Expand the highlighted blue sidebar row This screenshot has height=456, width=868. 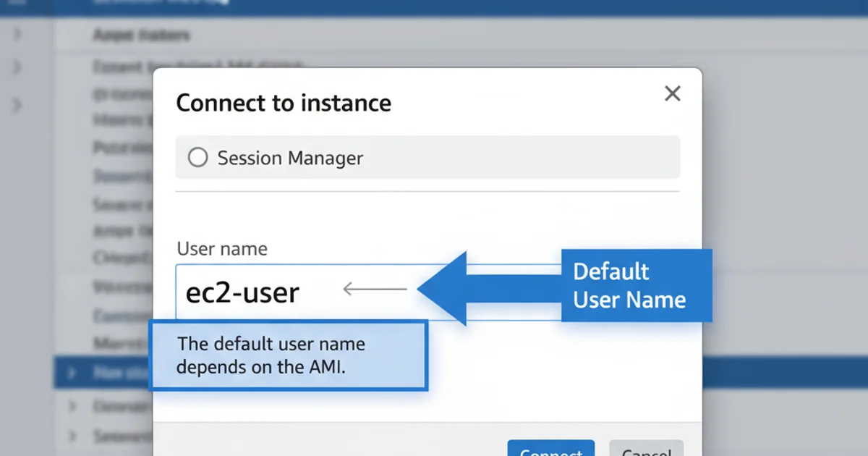click(x=70, y=373)
